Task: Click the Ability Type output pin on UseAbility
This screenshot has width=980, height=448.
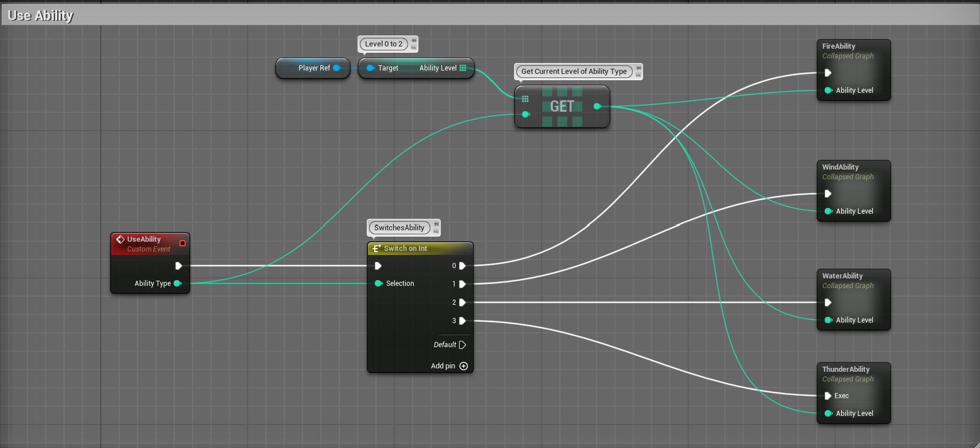Action: tap(177, 284)
